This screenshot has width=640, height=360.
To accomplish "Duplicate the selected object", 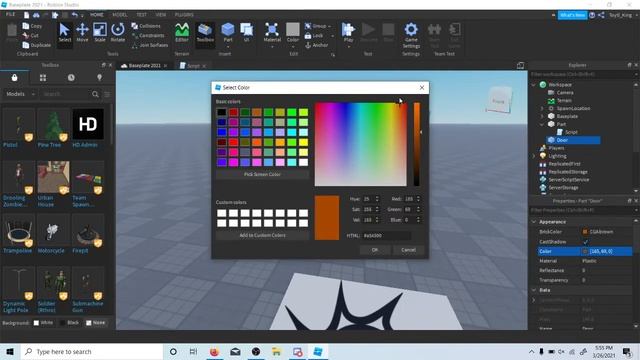I will (x=37, y=45).
